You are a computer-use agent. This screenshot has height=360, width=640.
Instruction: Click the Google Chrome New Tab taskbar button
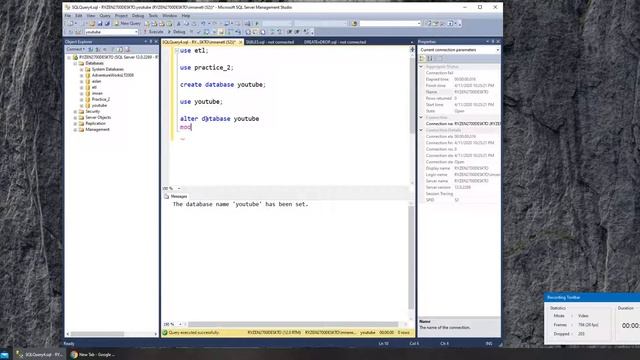[x=93, y=355]
